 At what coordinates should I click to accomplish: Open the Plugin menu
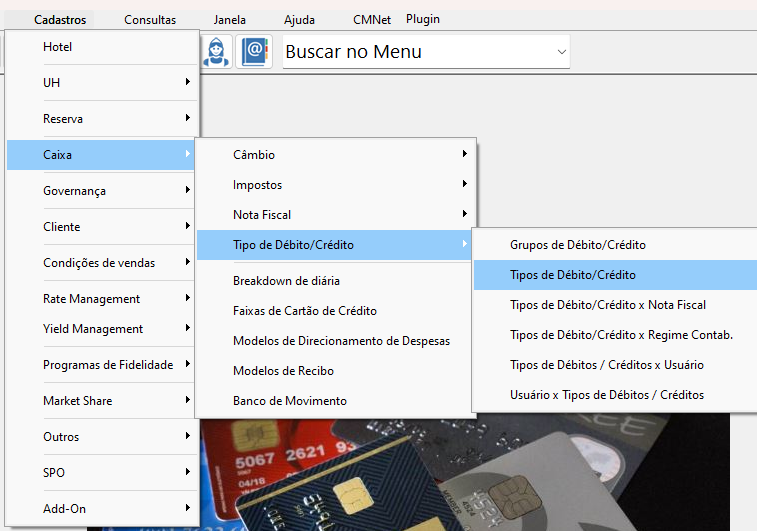tap(423, 19)
